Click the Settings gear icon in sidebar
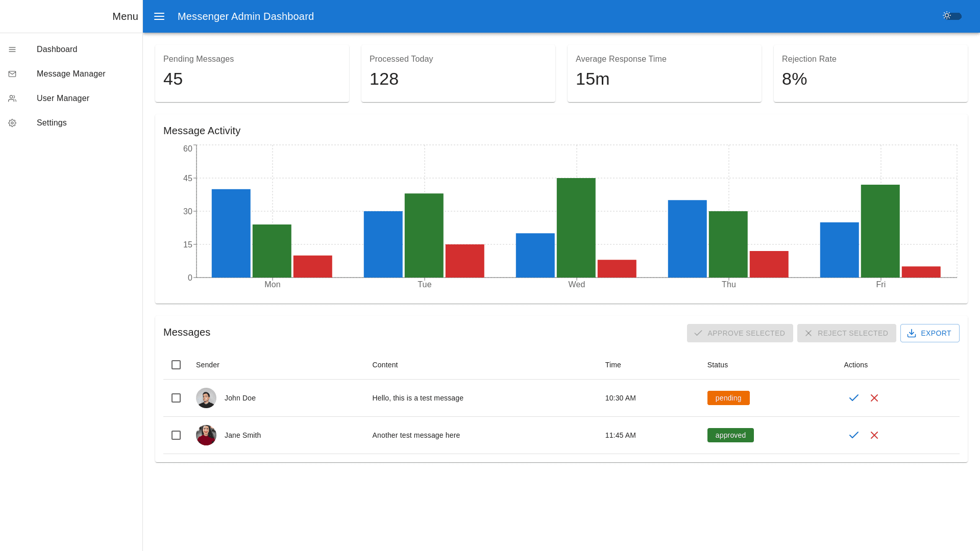The image size is (980, 551). click(12, 123)
